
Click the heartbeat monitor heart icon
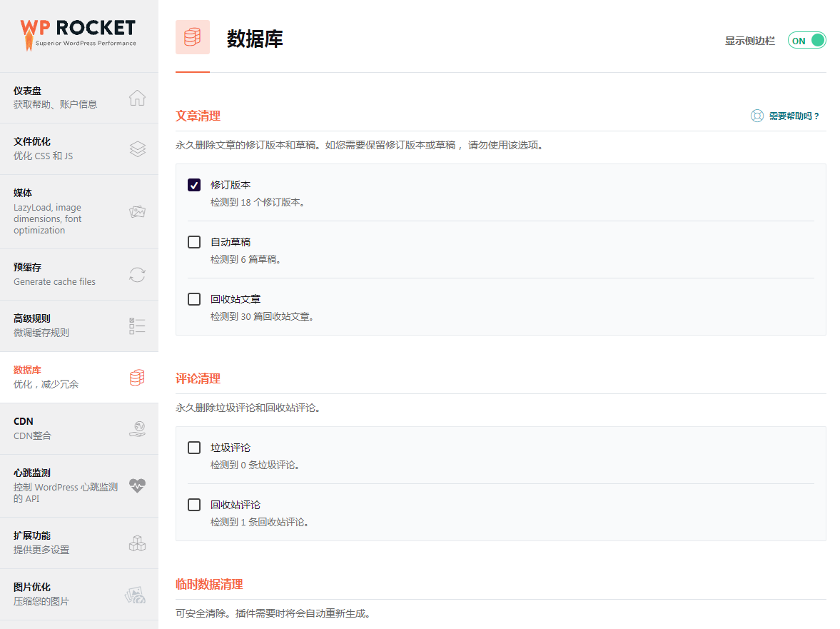coord(137,485)
